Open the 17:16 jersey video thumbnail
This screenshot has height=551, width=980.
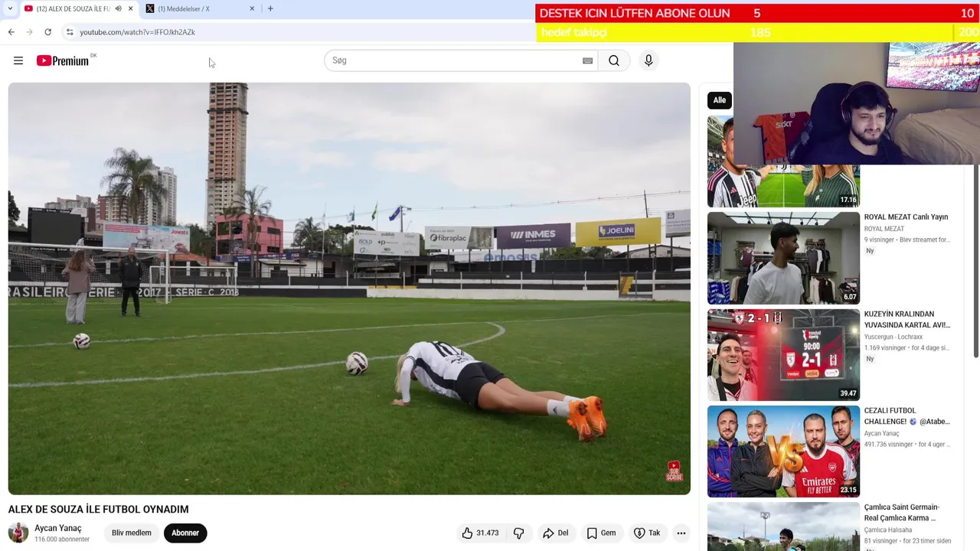tap(783, 161)
